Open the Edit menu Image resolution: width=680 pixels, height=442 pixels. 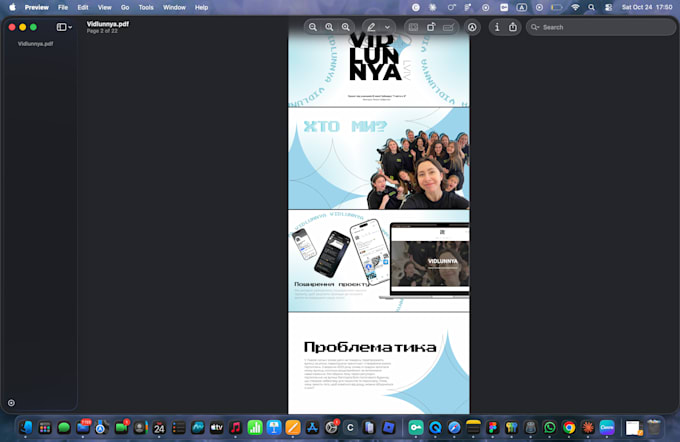point(83,7)
